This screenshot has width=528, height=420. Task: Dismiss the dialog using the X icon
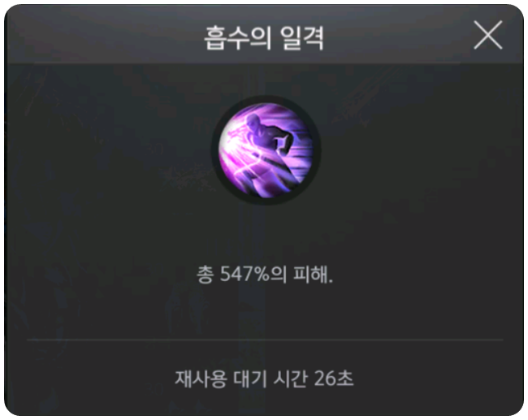point(488,35)
